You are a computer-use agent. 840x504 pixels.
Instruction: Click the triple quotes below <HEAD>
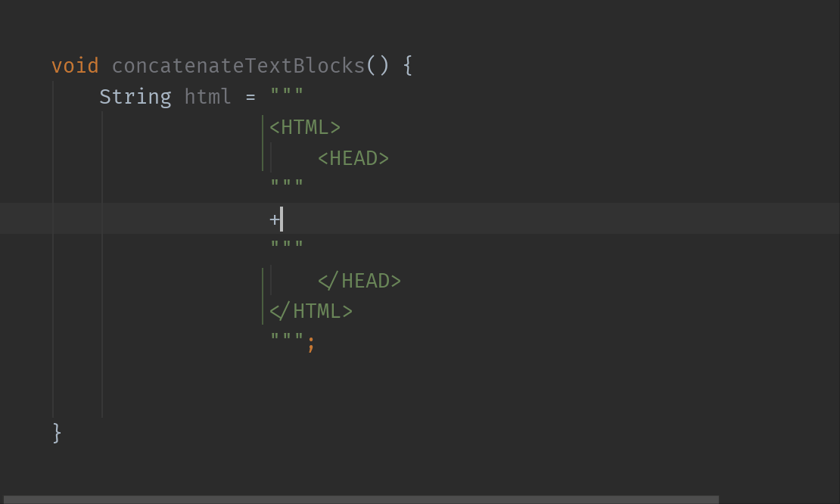287,184
